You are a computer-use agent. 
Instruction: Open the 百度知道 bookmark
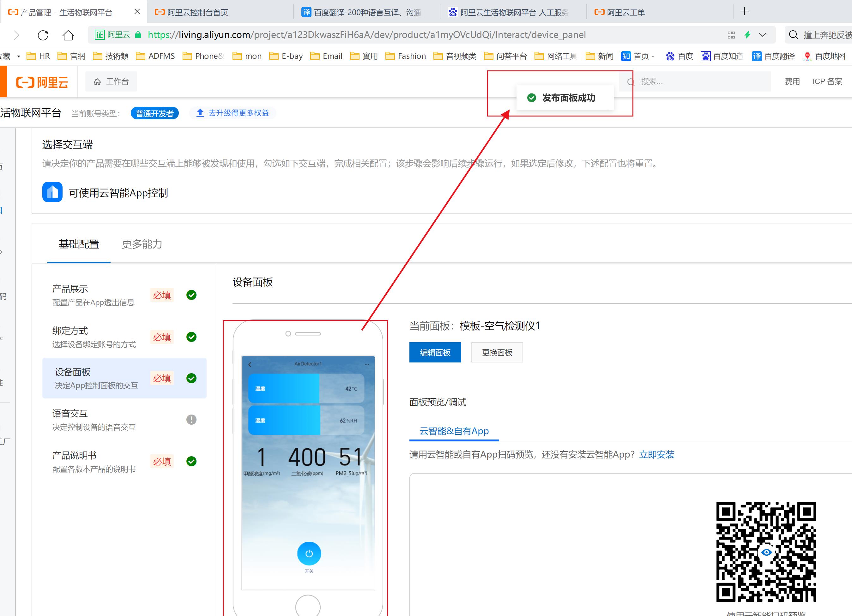click(x=722, y=56)
